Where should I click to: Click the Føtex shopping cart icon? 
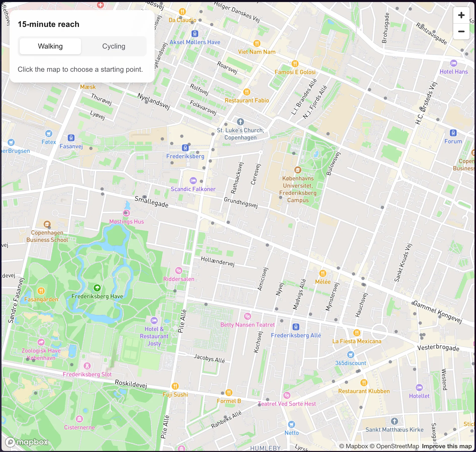(49, 133)
